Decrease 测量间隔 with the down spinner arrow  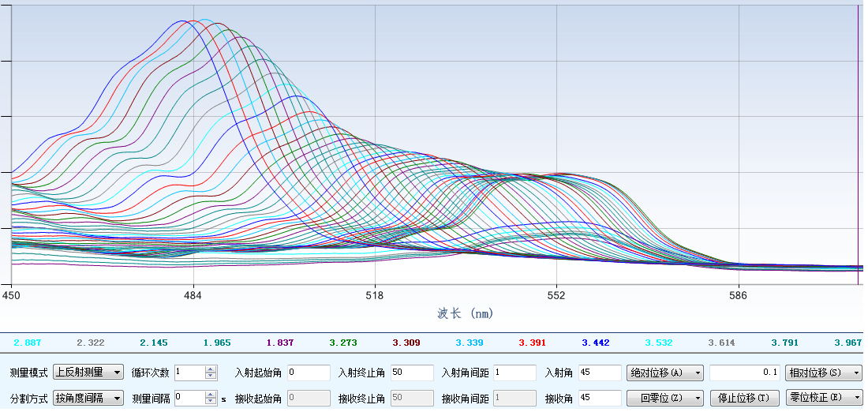click(211, 402)
